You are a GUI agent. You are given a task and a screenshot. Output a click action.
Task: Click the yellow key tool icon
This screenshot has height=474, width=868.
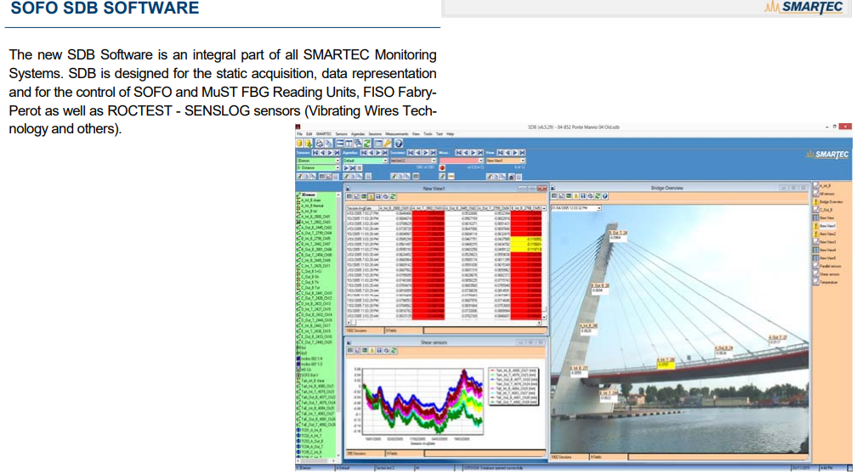coord(388,144)
